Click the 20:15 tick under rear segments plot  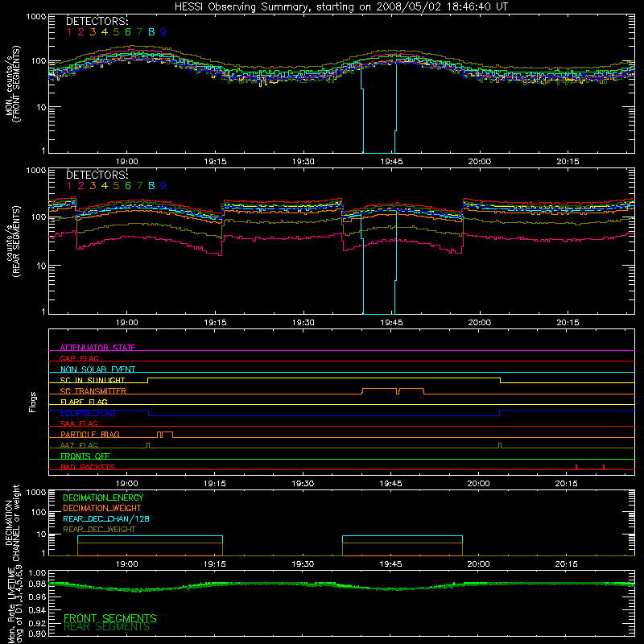tap(568, 323)
